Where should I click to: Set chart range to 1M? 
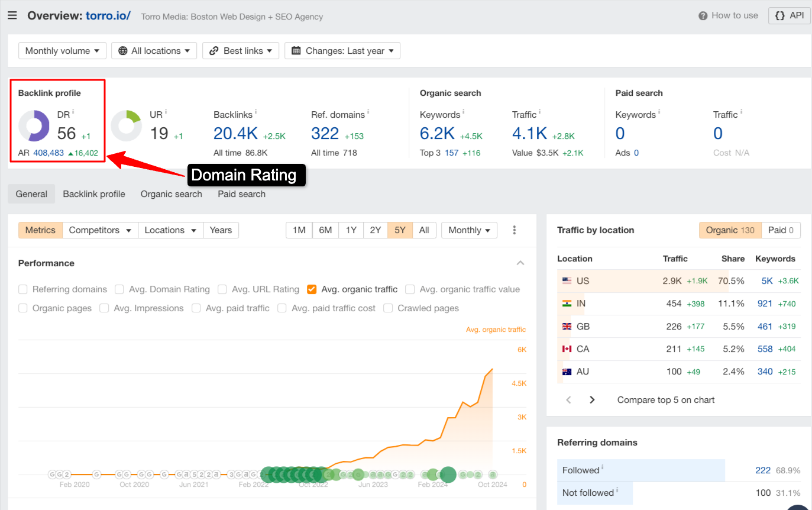click(299, 230)
